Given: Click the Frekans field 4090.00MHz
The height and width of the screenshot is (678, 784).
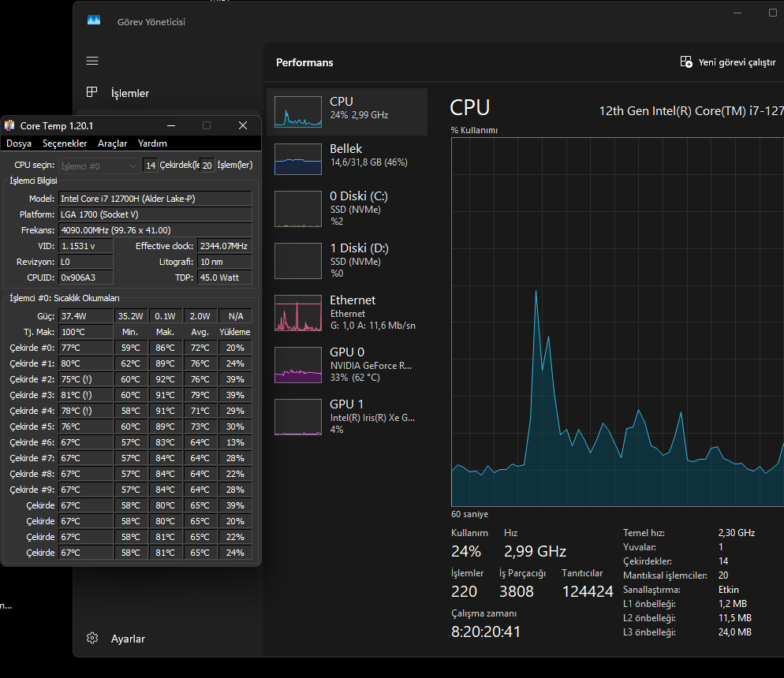Looking at the screenshot, I should (x=155, y=230).
